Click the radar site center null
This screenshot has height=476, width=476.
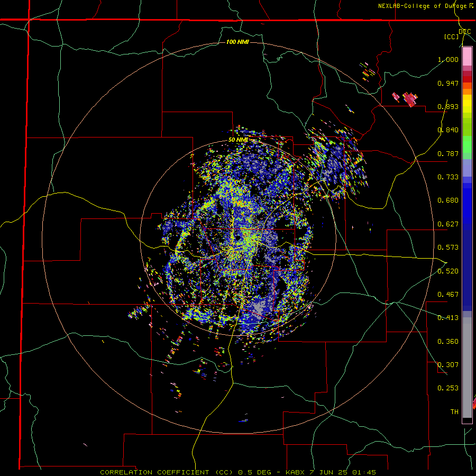coord(237,237)
